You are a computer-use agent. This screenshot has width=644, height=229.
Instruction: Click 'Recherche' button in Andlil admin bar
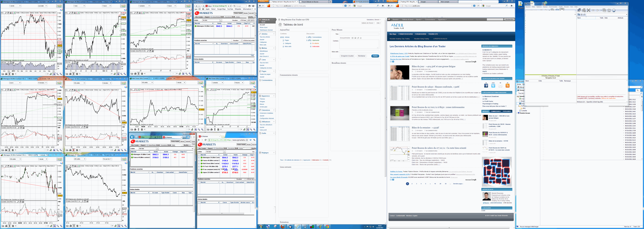tap(509, 19)
